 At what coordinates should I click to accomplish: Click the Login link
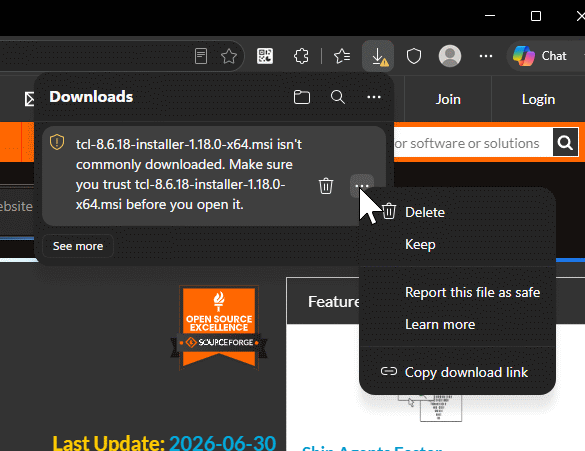(x=538, y=100)
